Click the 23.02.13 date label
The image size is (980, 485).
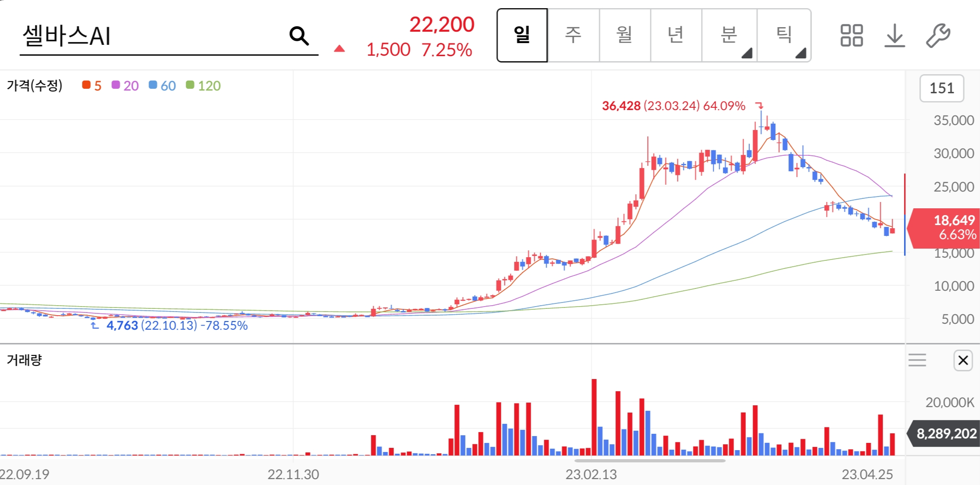(591, 474)
